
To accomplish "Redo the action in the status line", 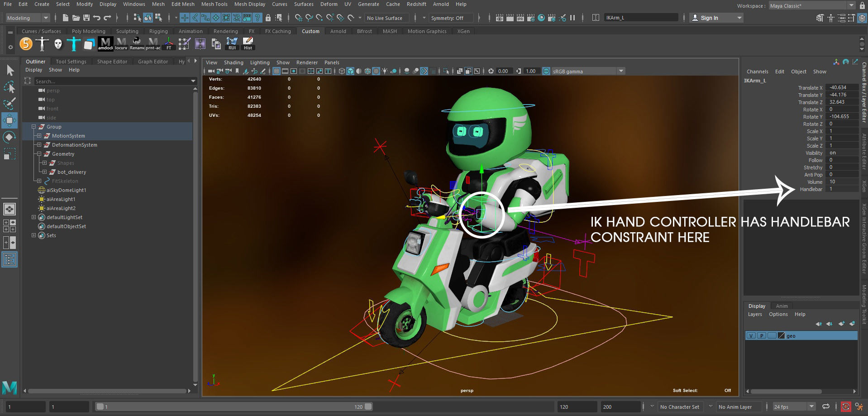I will pos(107,18).
